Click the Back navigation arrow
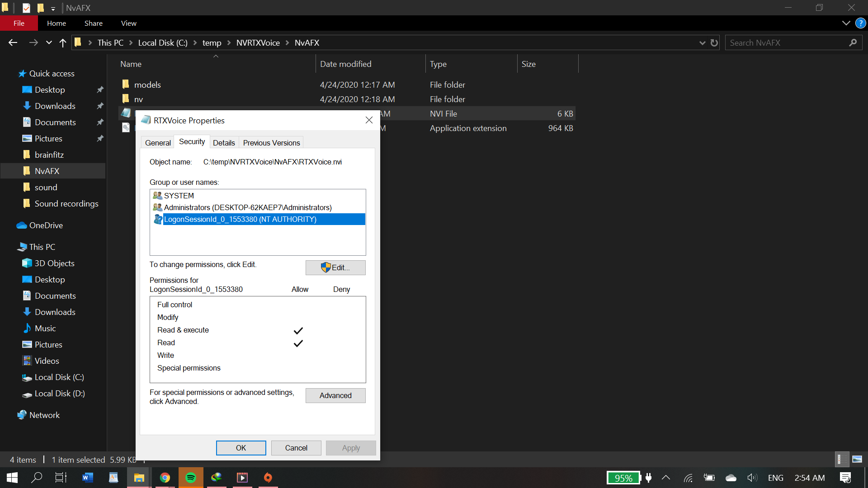The width and height of the screenshot is (868, 488). (x=13, y=42)
